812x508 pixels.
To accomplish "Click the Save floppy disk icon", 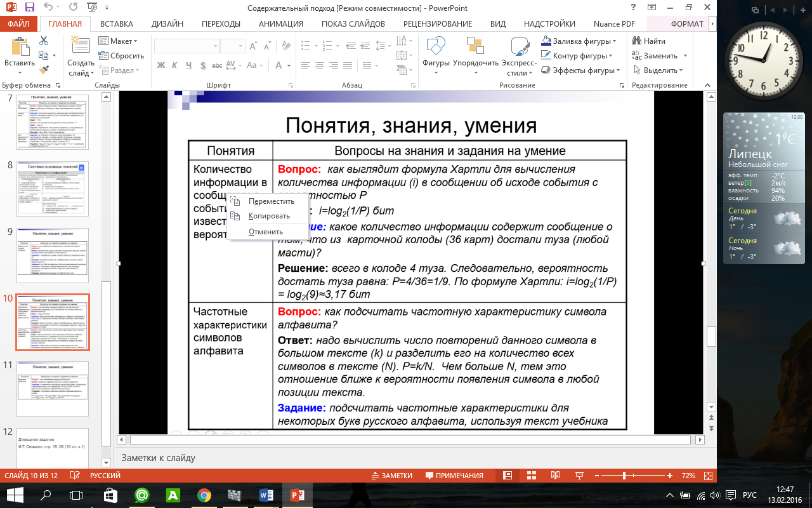I will coord(29,8).
